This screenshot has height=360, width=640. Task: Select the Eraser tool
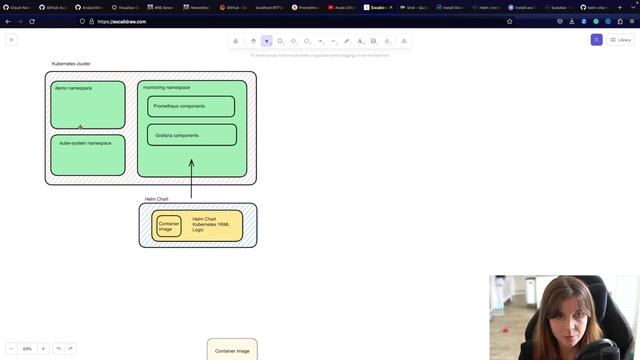pos(387,41)
